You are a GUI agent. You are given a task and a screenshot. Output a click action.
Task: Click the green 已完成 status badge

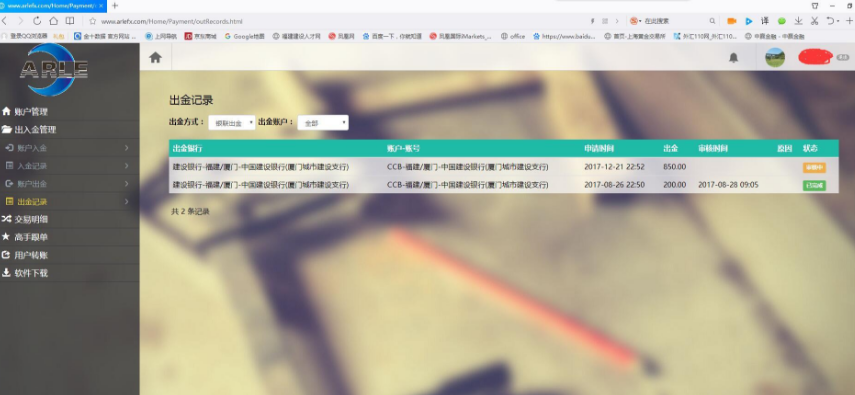pos(814,185)
